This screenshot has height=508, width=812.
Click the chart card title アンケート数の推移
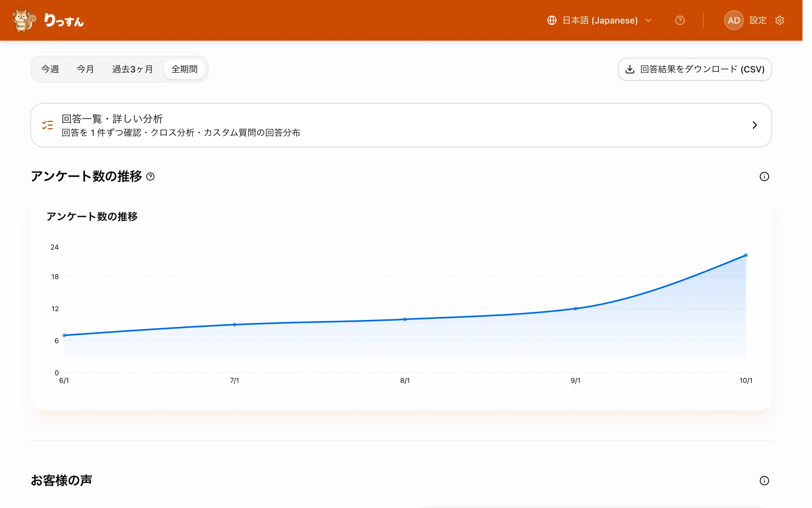click(92, 216)
